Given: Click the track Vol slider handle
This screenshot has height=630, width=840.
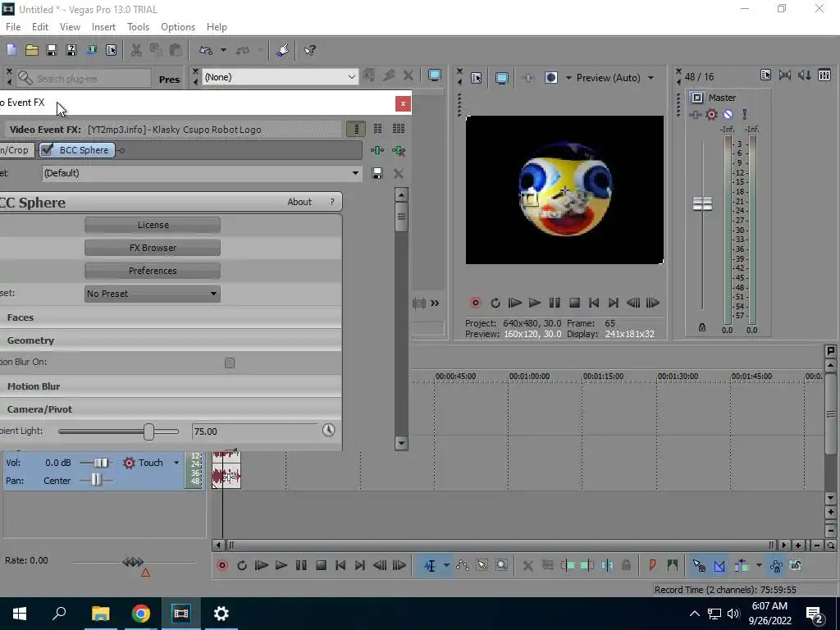Looking at the screenshot, I should (x=100, y=463).
